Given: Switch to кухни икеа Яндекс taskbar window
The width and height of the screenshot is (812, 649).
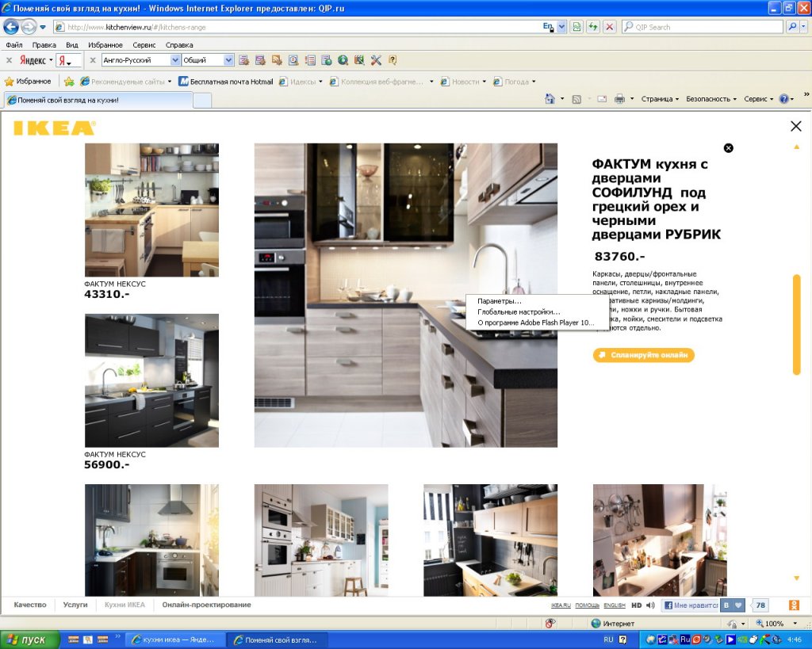Looking at the screenshot, I should pos(175,639).
